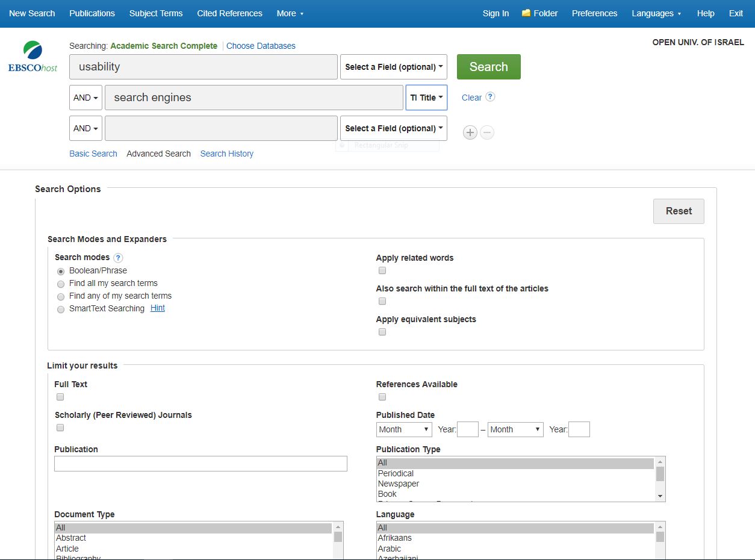The image size is (755, 560).
Task: Click the green Search button
Action: tap(488, 67)
